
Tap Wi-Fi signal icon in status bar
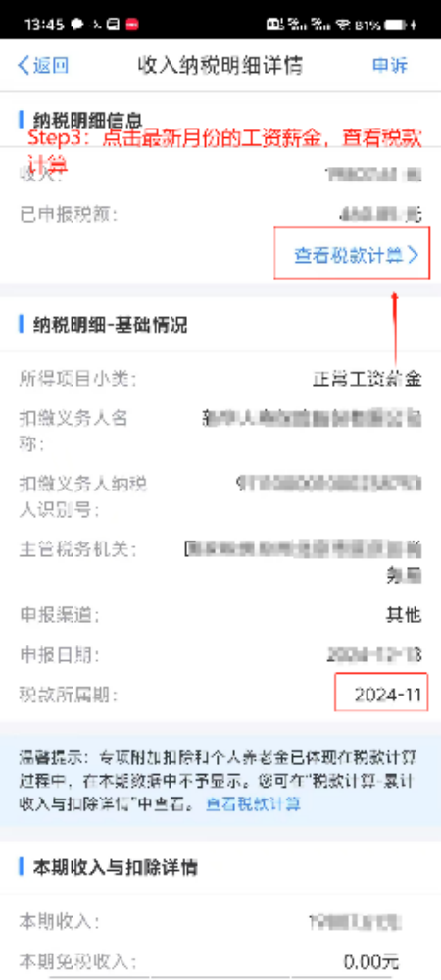click(x=342, y=25)
